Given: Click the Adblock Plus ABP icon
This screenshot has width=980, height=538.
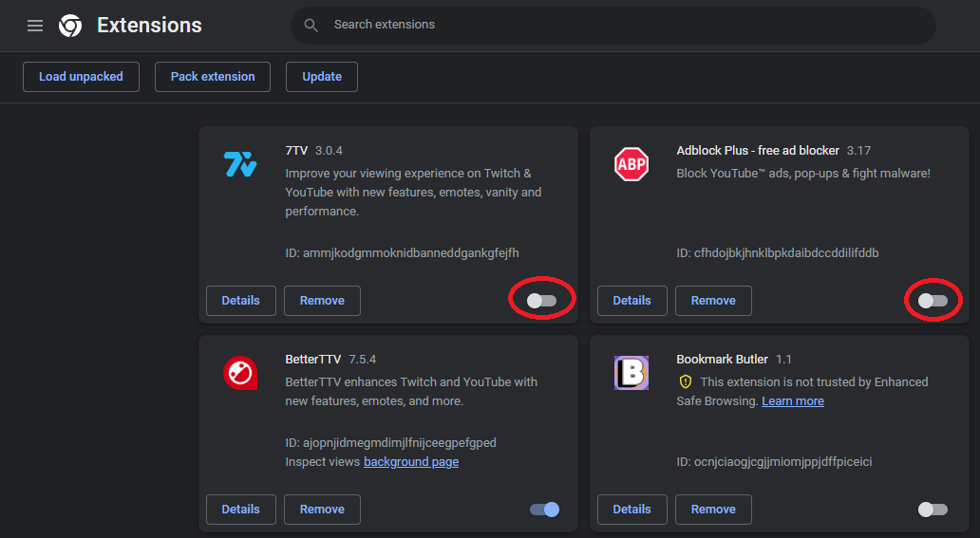Looking at the screenshot, I should tap(631, 164).
